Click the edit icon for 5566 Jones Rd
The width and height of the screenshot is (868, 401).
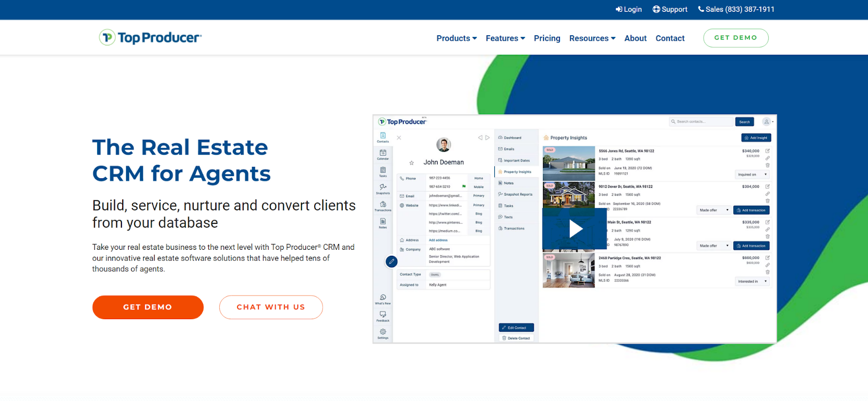click(767, 151)
